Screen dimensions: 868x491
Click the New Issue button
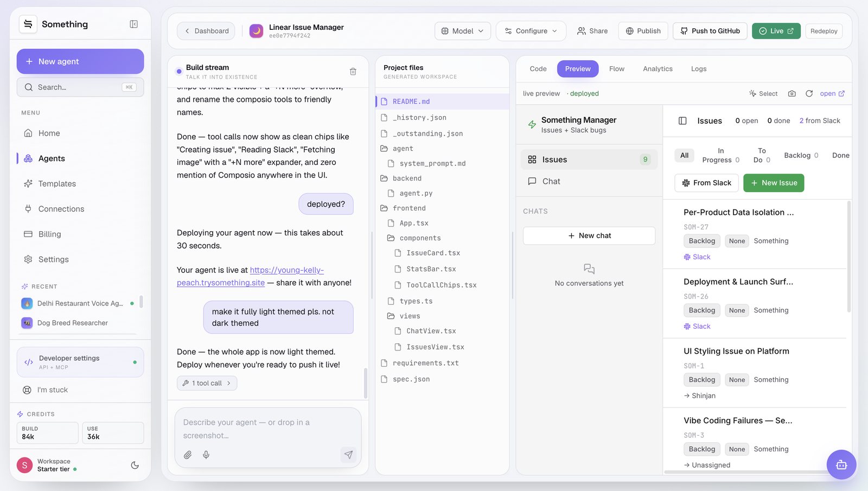point(774,183)
